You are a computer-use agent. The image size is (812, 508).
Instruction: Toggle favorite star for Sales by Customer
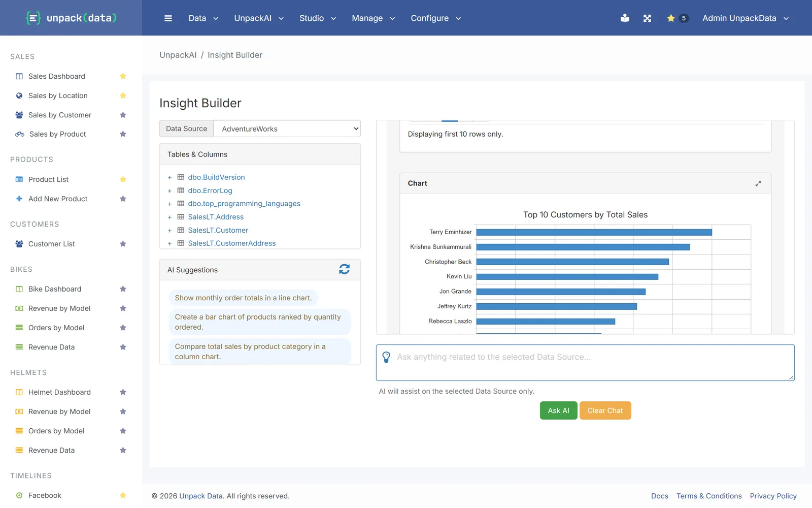coord(123,115)
